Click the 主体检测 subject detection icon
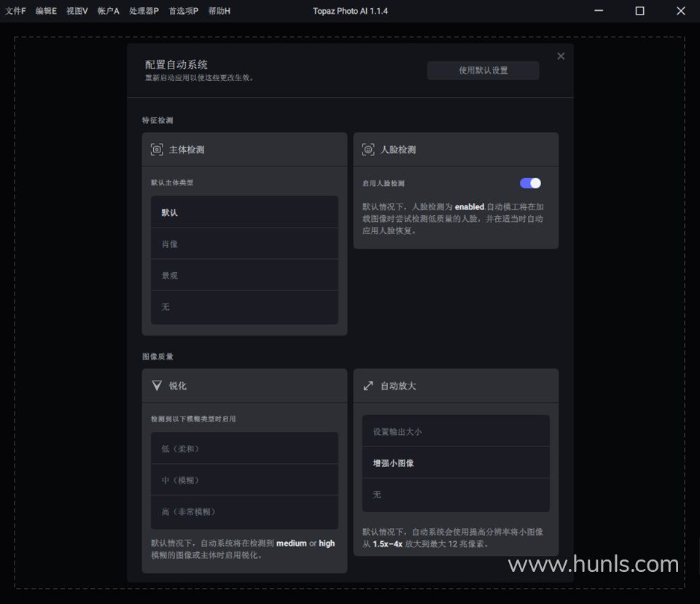 point(157,150)
